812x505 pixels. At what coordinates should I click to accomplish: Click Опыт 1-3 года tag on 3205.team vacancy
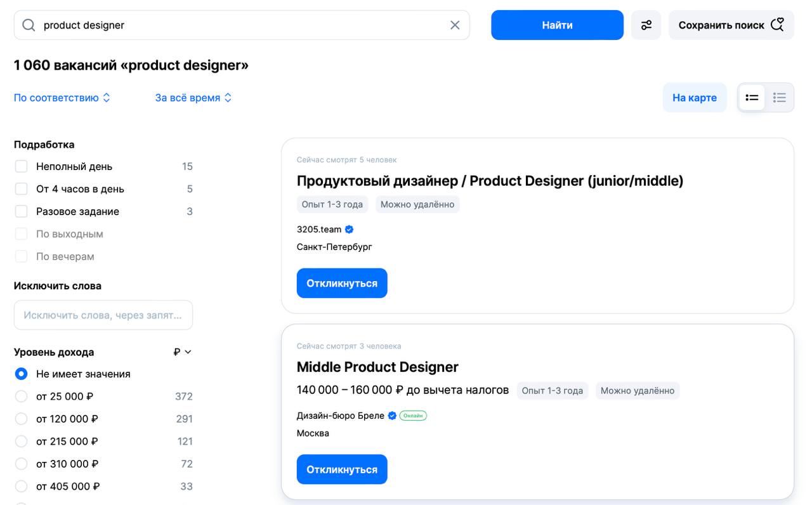pos(332,204)
